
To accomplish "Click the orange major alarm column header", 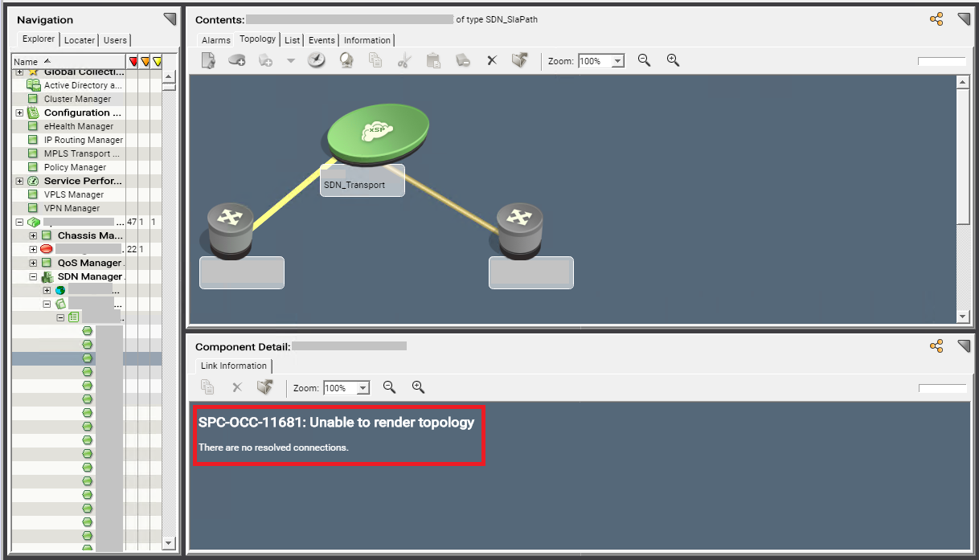I will click(x=145, y=61).
